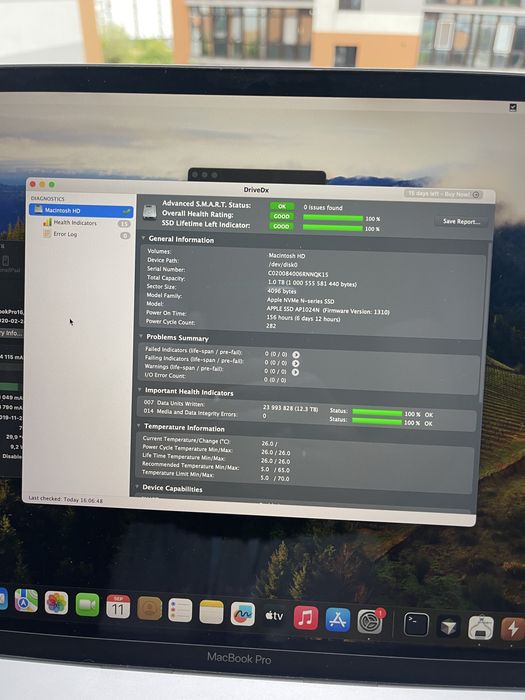Open Maps from the dock
The image size is (525, 700).
click(26, 600)
